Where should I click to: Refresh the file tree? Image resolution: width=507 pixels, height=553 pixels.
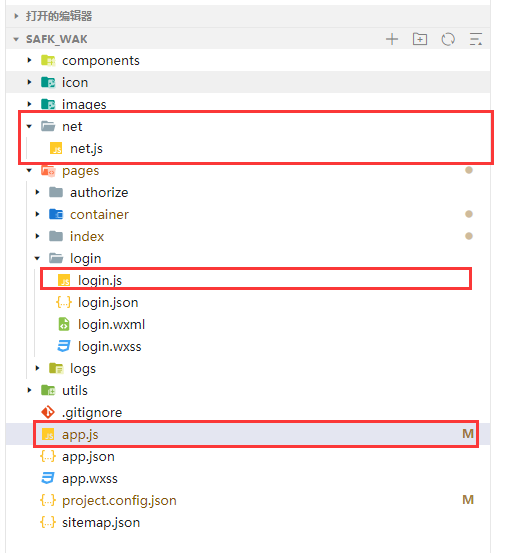point(448,39)
